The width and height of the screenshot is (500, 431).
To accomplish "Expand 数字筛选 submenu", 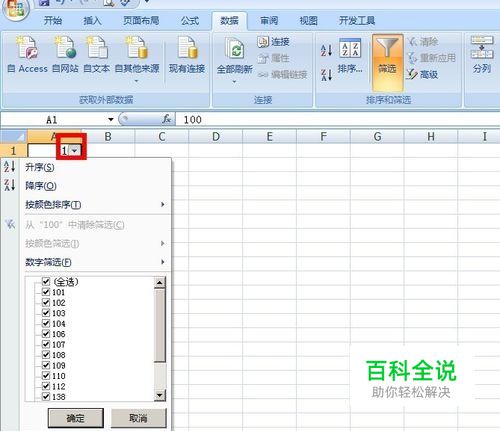I will click(x=95, y=262).
